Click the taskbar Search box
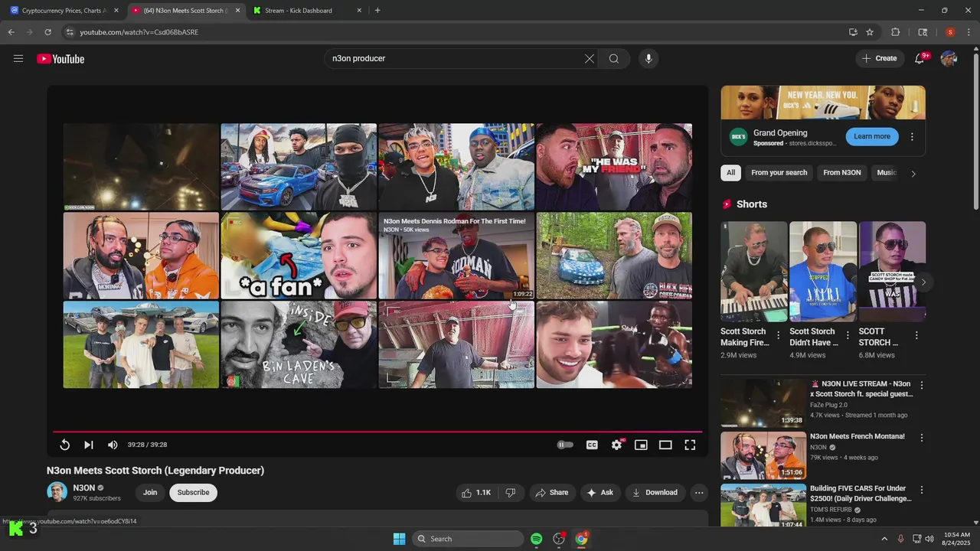Viewport: 980px width, 551px height. (468, 539)
